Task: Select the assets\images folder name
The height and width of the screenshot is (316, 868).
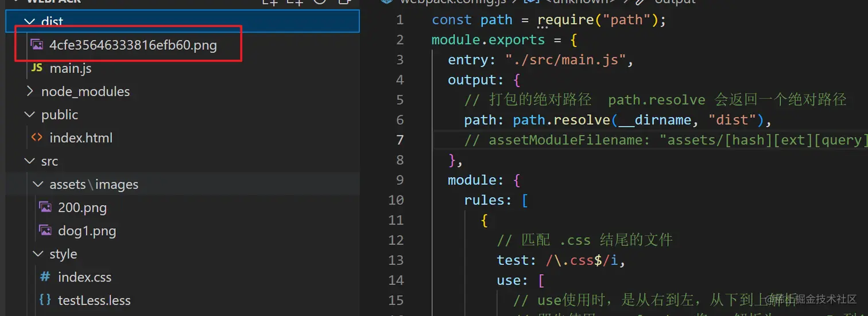Action: 94,185
